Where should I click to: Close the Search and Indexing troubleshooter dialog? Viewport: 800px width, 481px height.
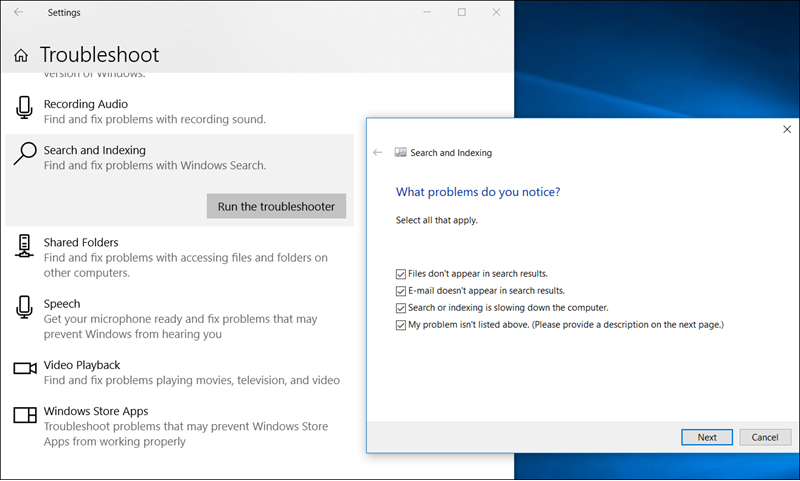pyautogui.click(x=787, y=130)
